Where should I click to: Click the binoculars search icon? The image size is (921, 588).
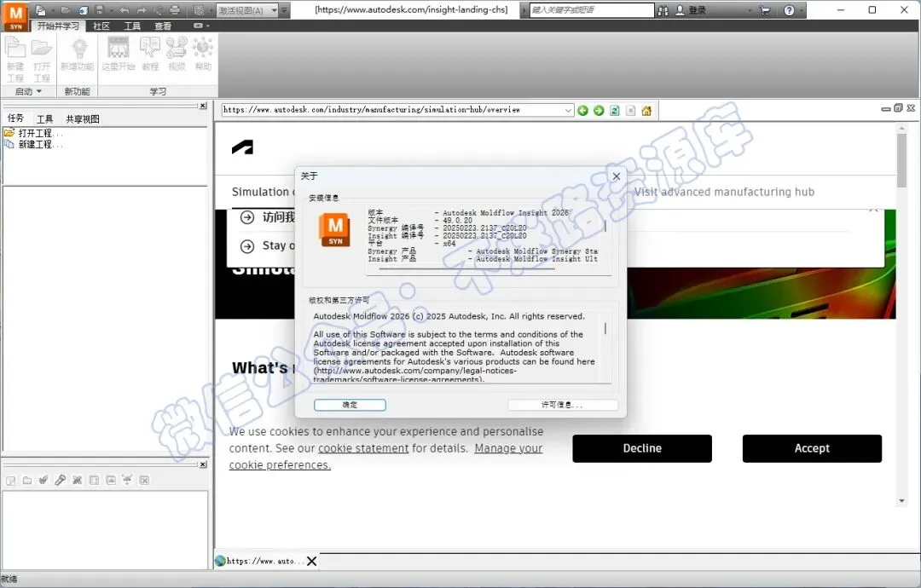tap(663, 10)
